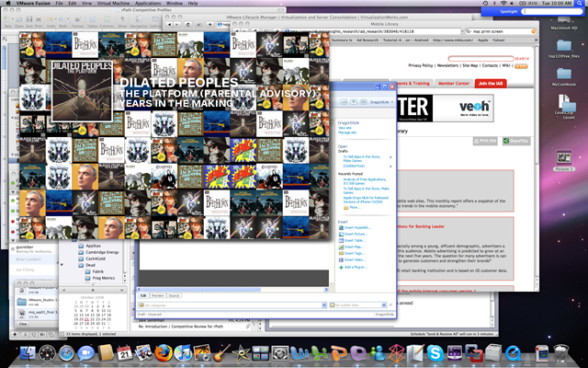Open Microsoft Word icon in Dock
Viewport: 588px width, 368px height.
click(x=300, y=353)
